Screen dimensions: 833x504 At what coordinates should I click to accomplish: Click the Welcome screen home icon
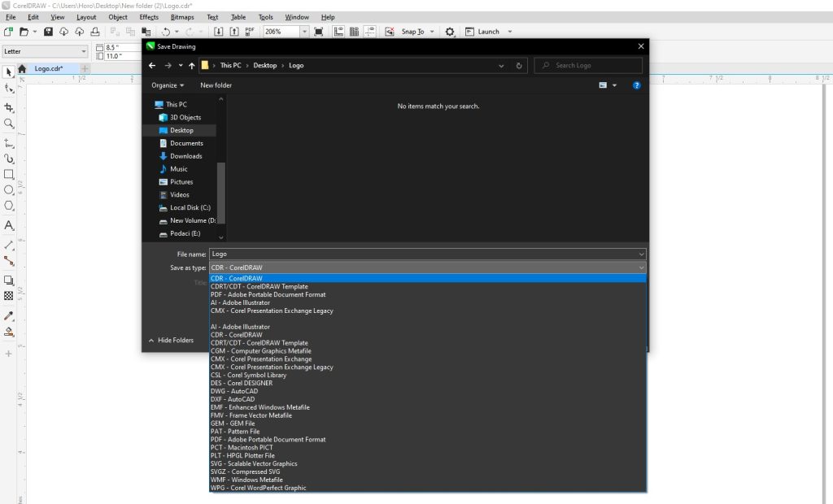[22, 68]
